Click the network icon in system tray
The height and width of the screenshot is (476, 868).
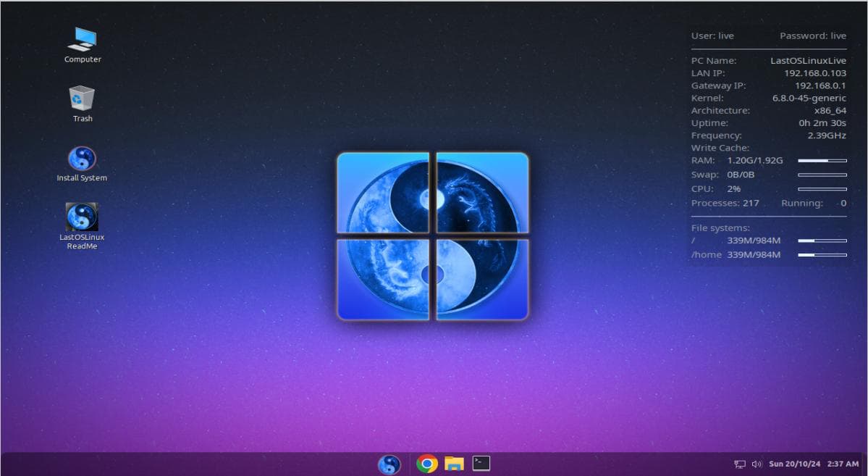[x=739, y=464]
